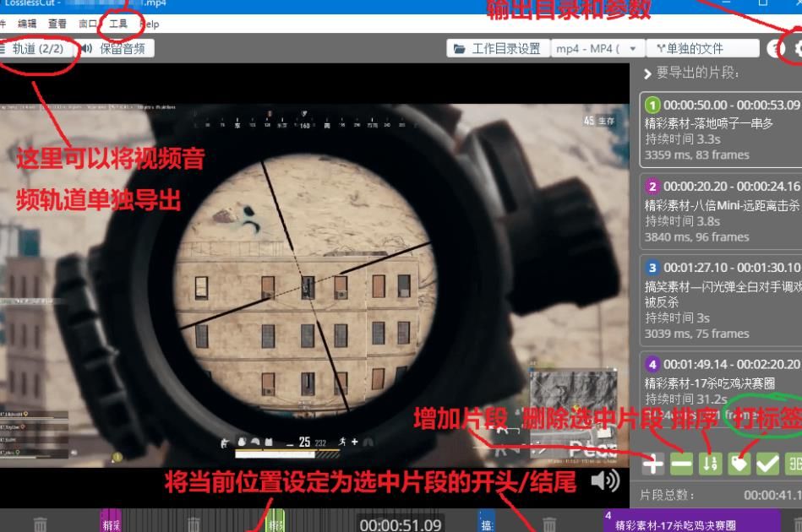The image size is (802, 532).
Task: Select segment 1 落地喷子一串多
Action: point(721,130)
